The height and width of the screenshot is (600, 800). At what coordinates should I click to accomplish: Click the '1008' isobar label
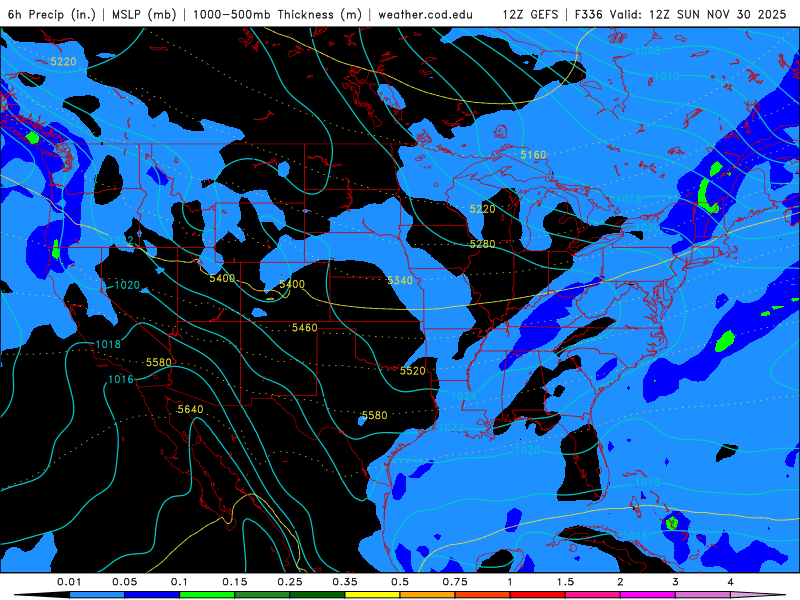(647, 51)
